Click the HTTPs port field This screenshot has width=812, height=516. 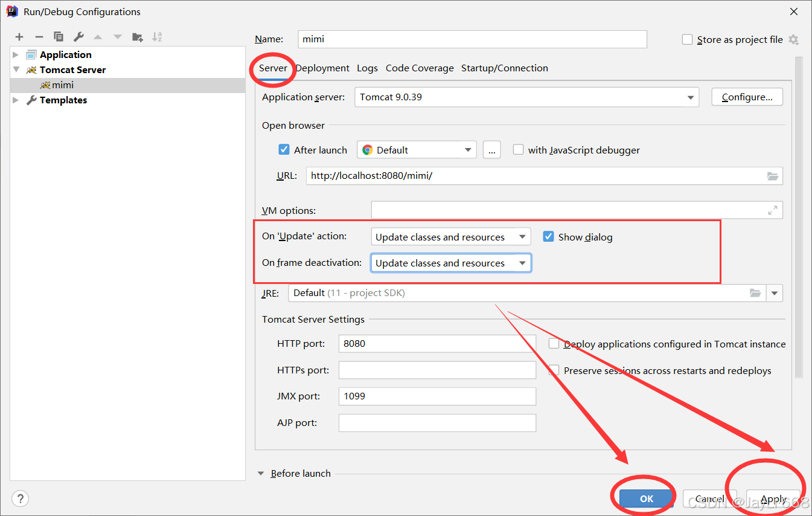[x=437, y=370]
